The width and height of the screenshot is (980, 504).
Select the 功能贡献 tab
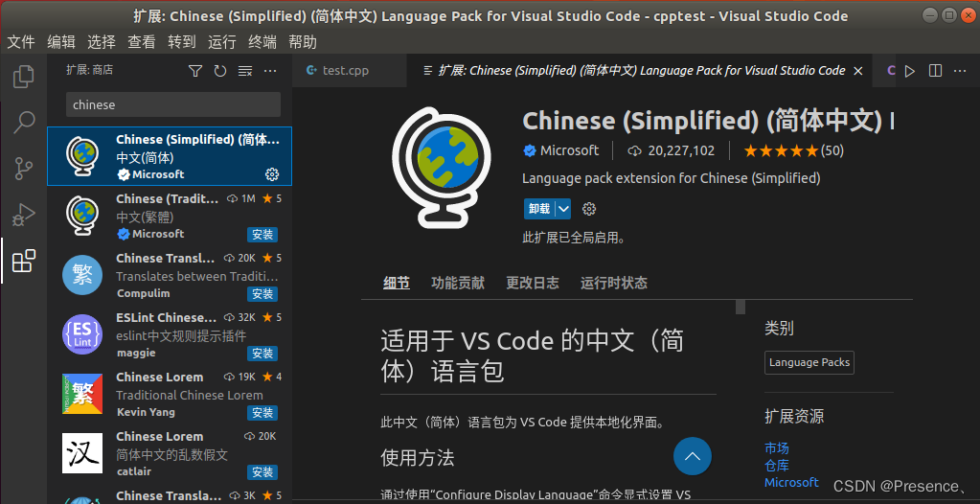458,283
